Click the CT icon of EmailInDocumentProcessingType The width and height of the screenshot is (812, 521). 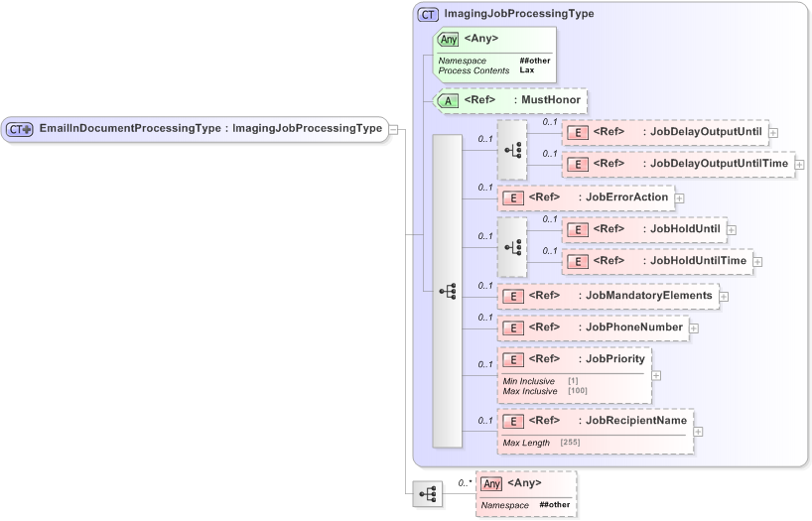[20, 129]
